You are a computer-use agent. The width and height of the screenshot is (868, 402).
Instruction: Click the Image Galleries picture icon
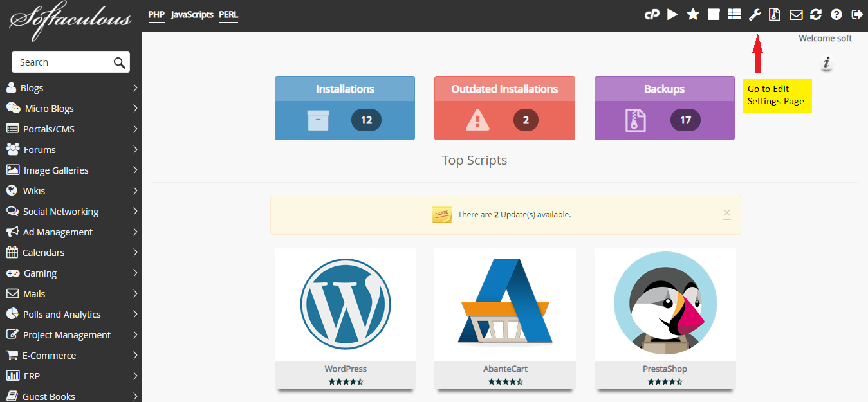12,170
